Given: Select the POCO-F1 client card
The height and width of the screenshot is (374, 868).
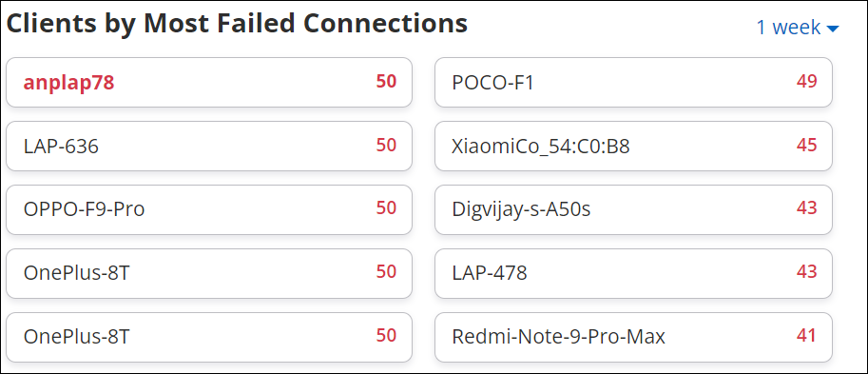Looking at the screenshot, I should point(633,83).
